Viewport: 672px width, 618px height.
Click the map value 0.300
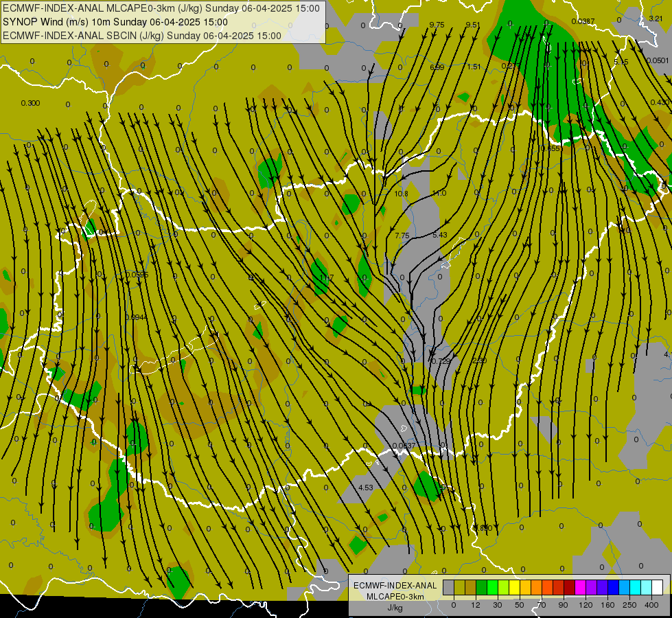click(x=30, y=103)
